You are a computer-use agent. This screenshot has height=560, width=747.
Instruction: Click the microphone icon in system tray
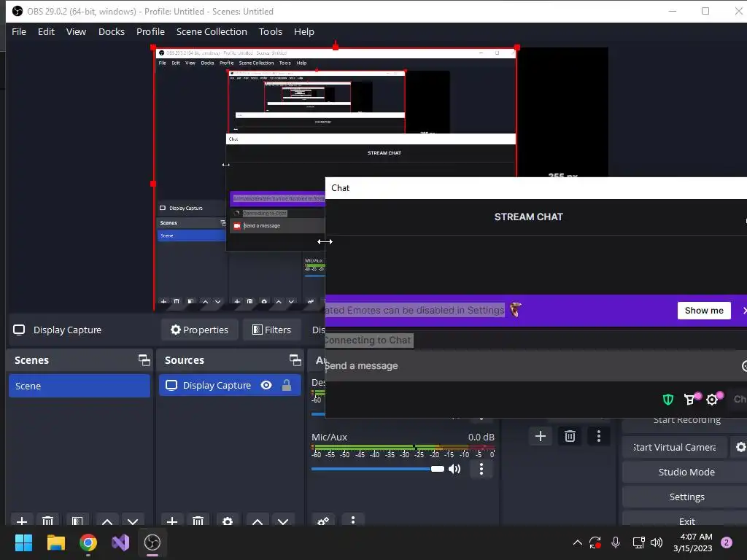point(616,542)
